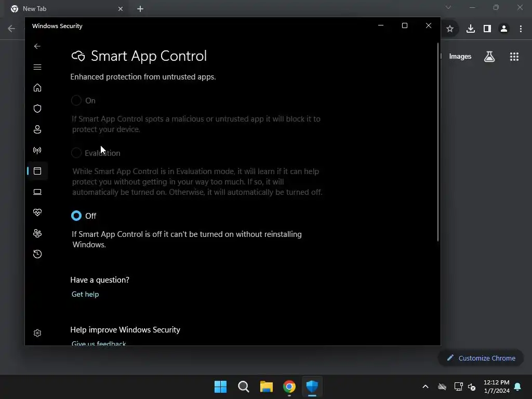Switch to Chrome from taskbar

289,387
